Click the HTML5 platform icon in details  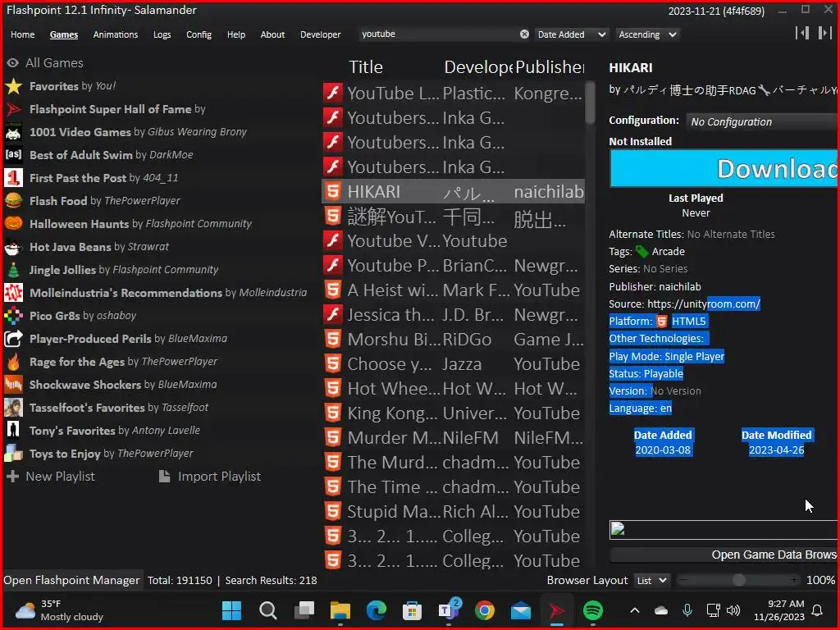662,322
